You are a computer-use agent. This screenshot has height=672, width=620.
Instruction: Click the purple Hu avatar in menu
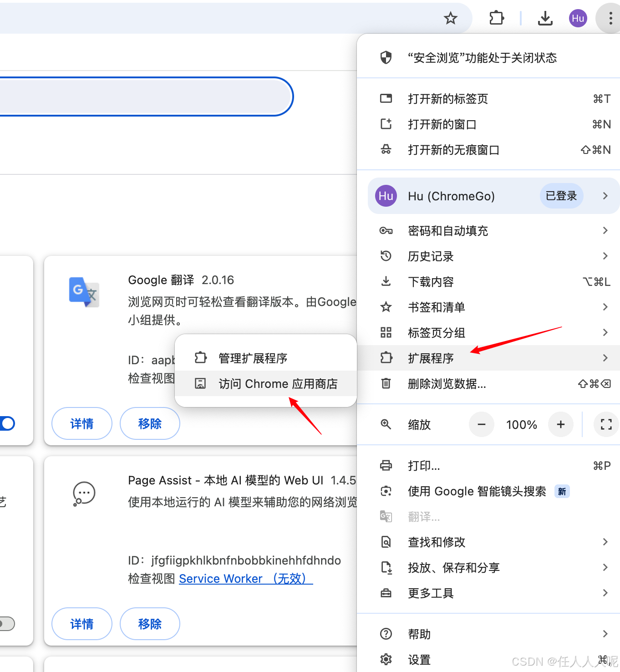(x=386, y=196)
